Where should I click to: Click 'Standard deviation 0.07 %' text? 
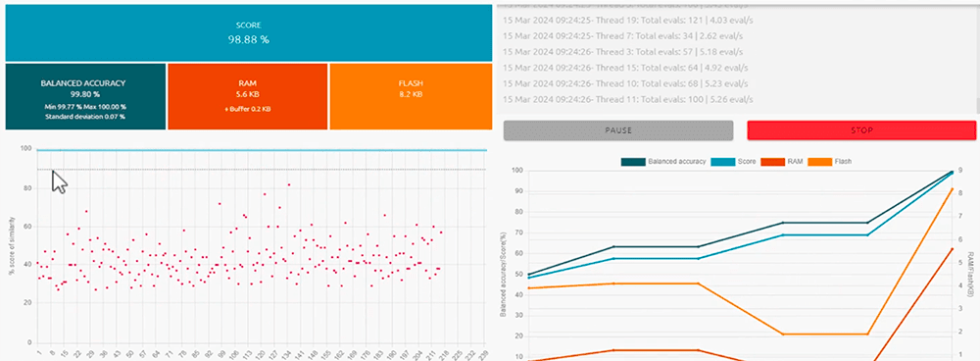[x=85, y=117]
